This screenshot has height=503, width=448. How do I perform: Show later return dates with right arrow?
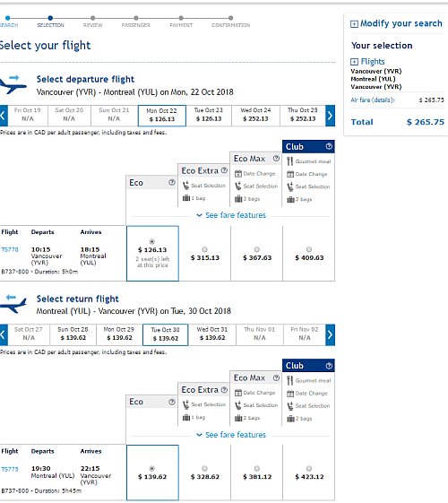point(330,335)
